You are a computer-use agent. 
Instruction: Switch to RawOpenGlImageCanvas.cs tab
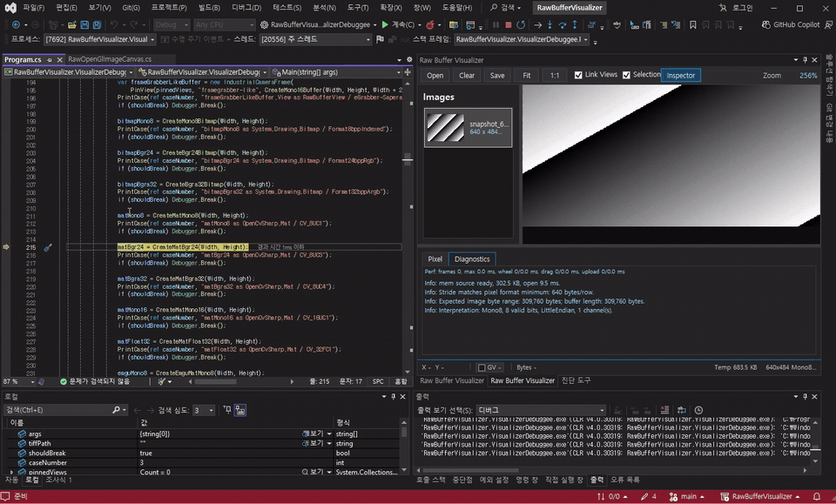coord(110,59)
